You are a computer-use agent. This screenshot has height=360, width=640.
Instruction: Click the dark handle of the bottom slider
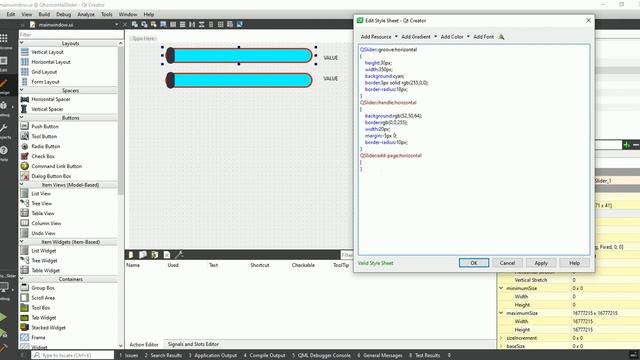click(170, 80)
